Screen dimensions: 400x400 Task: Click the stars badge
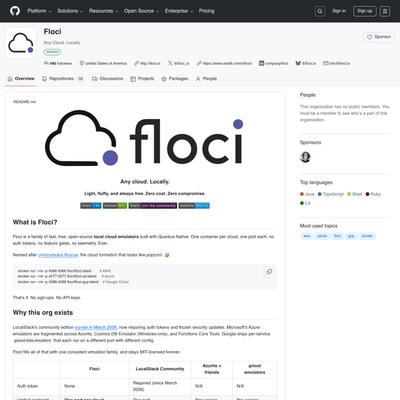[91, 206]
